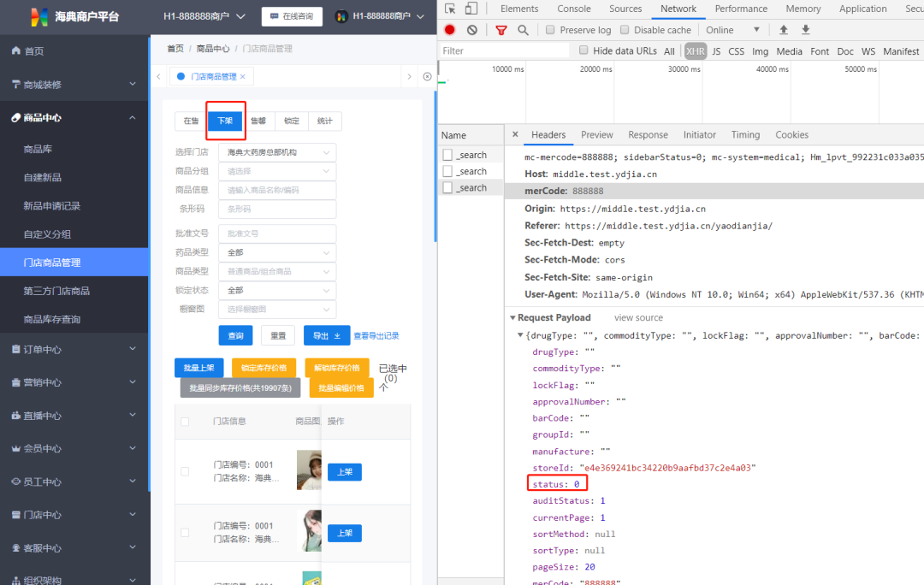Stop recording network log with red button
The width and height of the screenshot is (924, 585).
pyautogui.click(x=450, y=29)
